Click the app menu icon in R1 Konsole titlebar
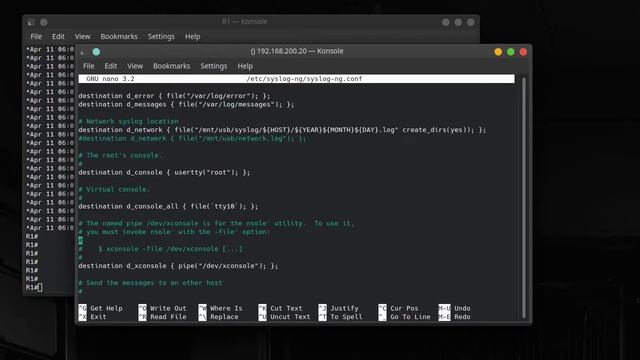Viewport: 640px width, 360px height. [31, 22]
